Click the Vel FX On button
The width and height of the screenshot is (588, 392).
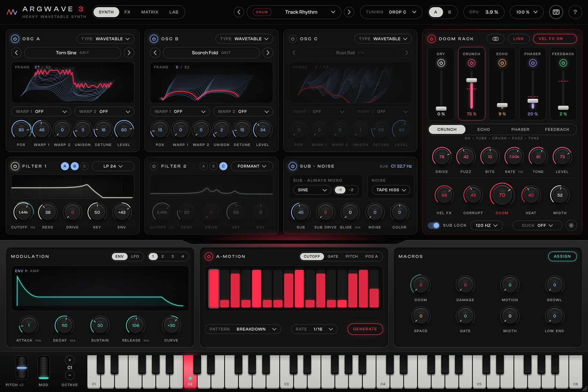tap(555, 39)
